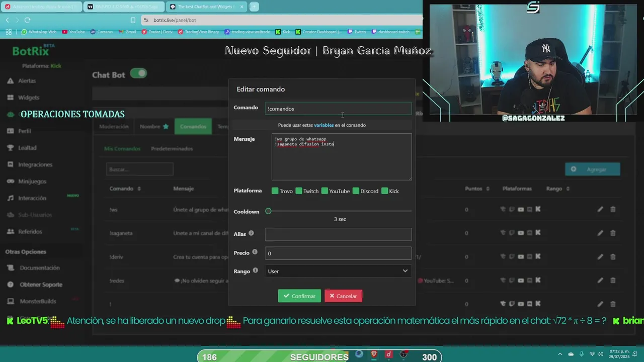Toggle the Twitch platform checkbox

(299, 191)
